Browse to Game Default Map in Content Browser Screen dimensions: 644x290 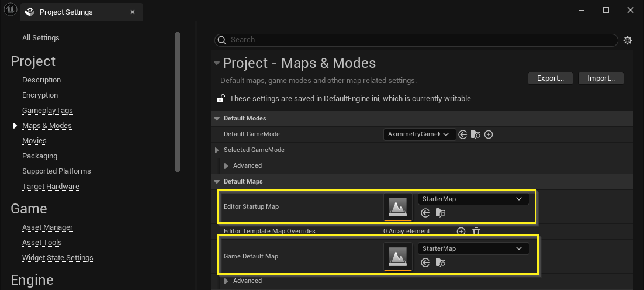point(441,263)
